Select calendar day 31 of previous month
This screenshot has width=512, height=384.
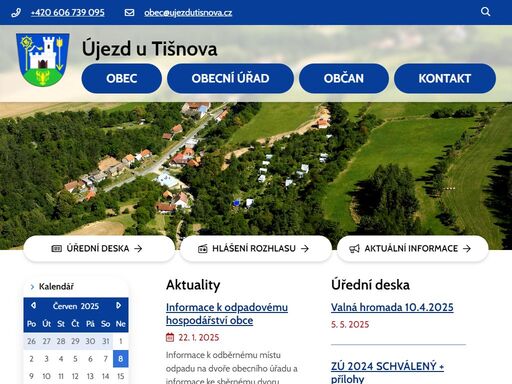(106, 341)
